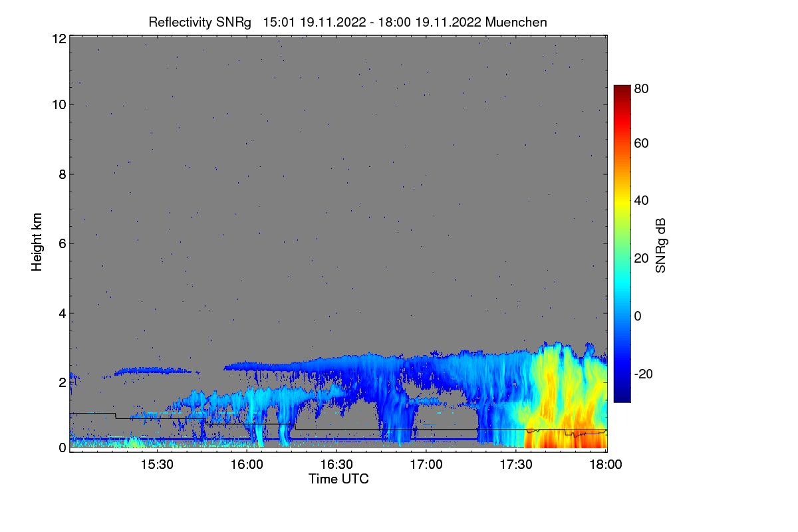Click the 'Time UTC' axis label
The image size is (798, 532).
(x=338, y=479)
